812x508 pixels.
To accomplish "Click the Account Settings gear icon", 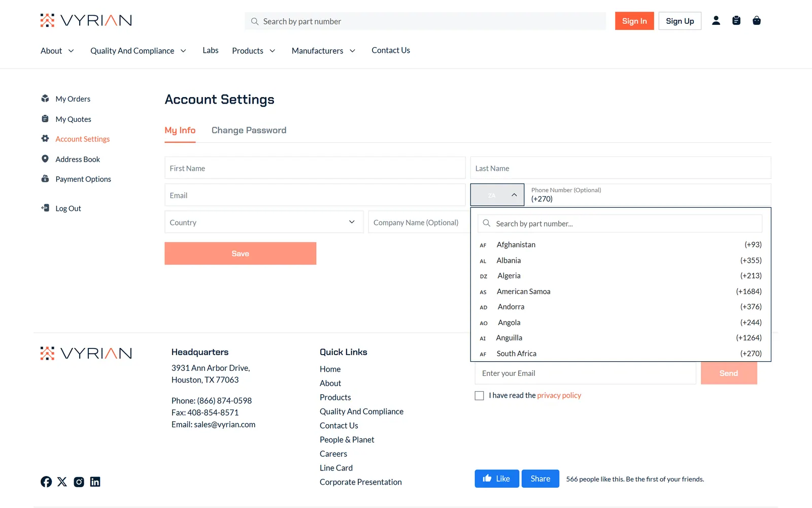I will pyautogui.click(x=45, y=139).
